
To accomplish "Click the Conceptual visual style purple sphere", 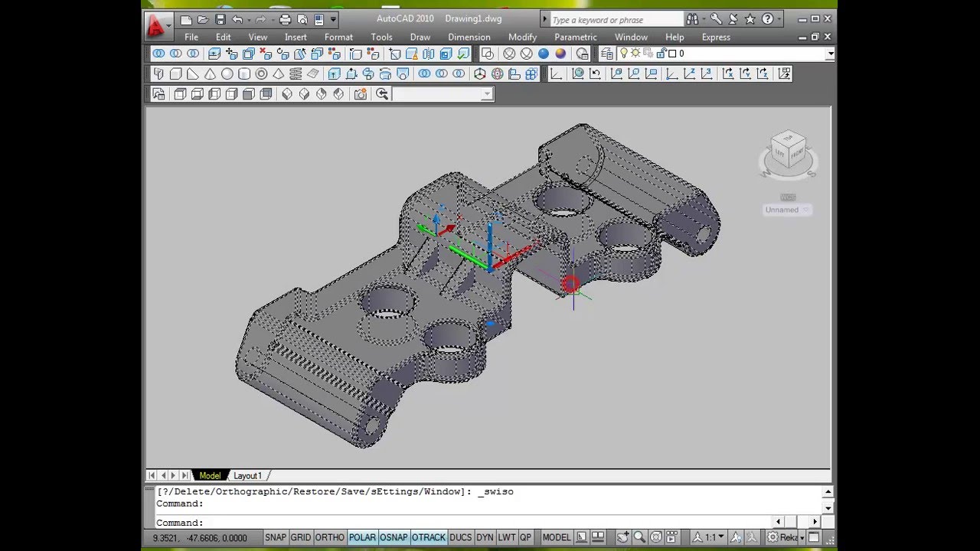I will point(560,54).
